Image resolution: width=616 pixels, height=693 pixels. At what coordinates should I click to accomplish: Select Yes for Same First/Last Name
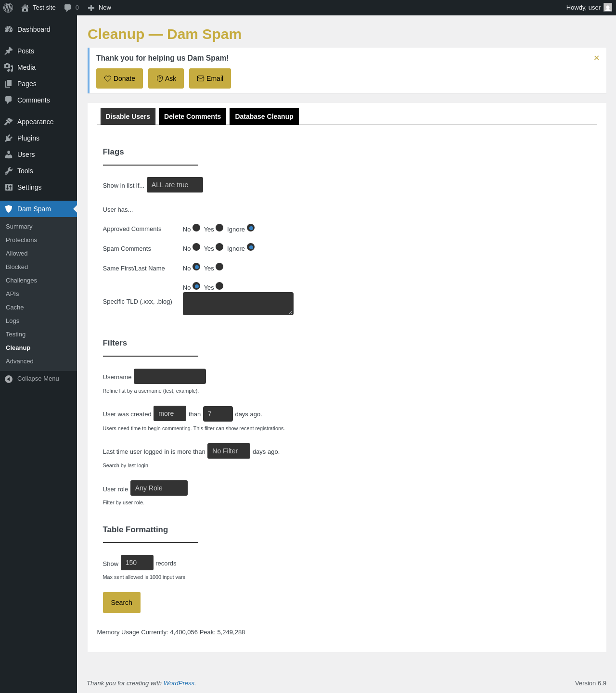219,267
